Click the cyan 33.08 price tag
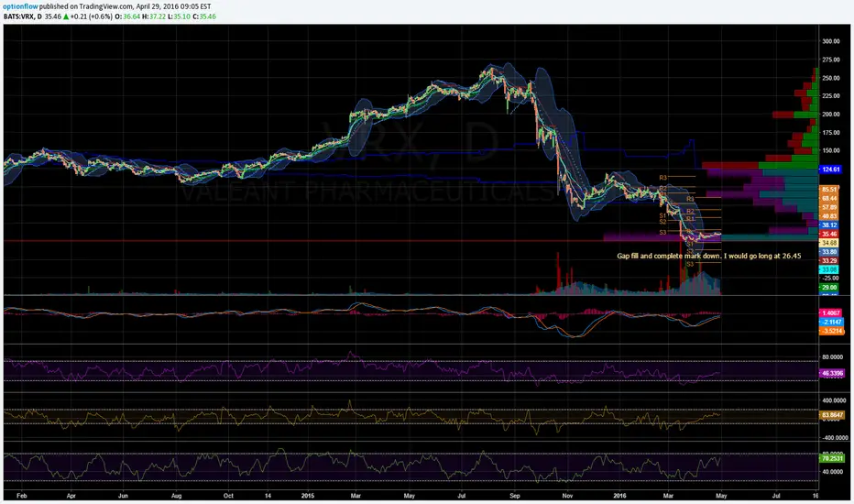 coord(829,269)
